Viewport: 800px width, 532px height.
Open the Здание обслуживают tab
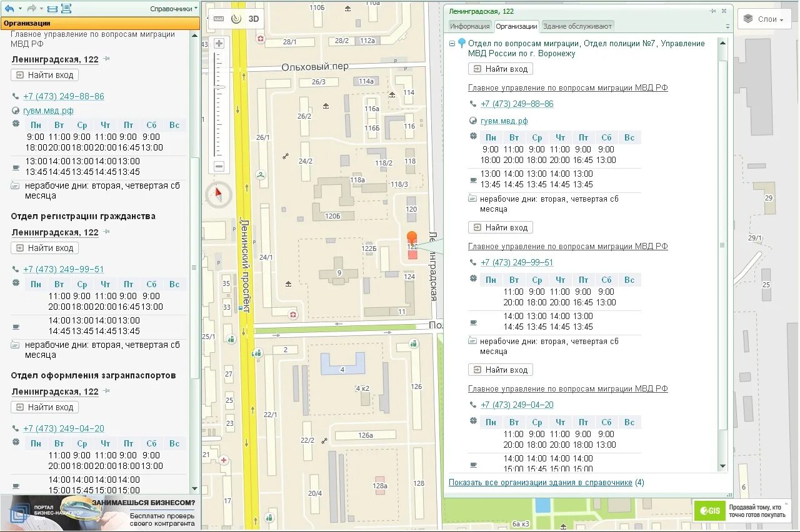point(577,26)
